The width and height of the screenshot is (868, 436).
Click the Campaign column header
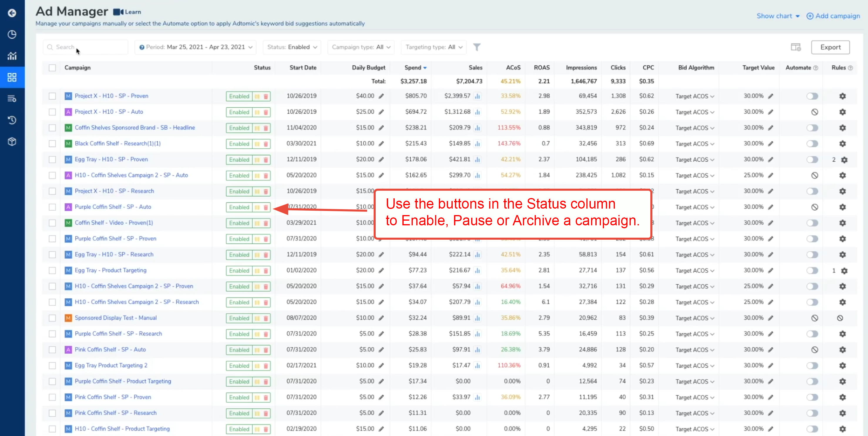[x=78, y=68]
